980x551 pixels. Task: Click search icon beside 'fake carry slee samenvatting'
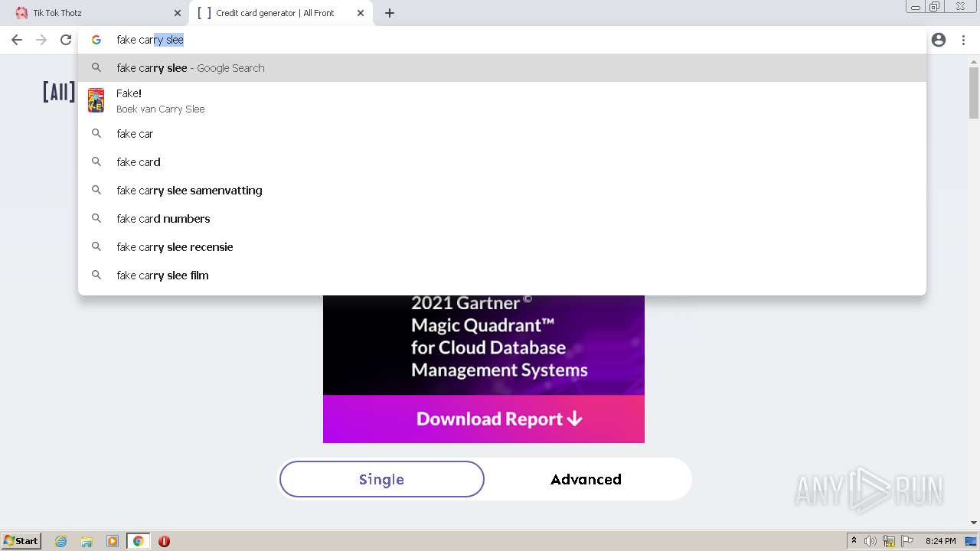click(96, 190)
